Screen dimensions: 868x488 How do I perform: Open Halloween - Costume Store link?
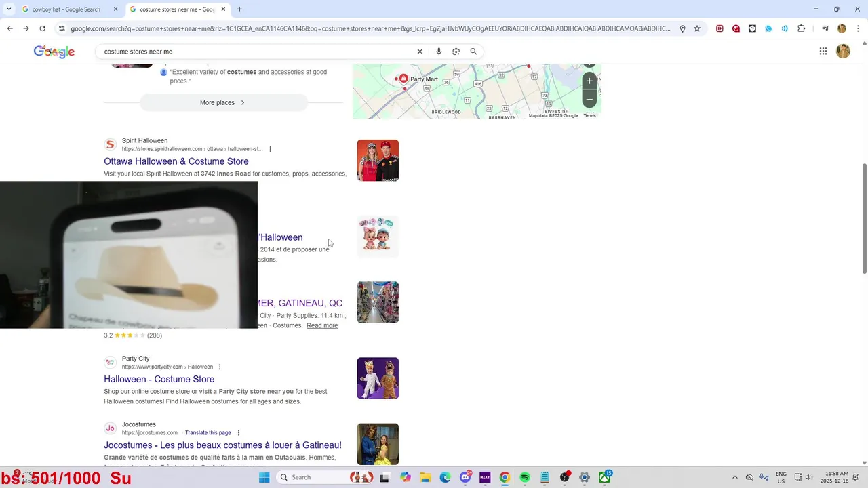tap(159, 379)
